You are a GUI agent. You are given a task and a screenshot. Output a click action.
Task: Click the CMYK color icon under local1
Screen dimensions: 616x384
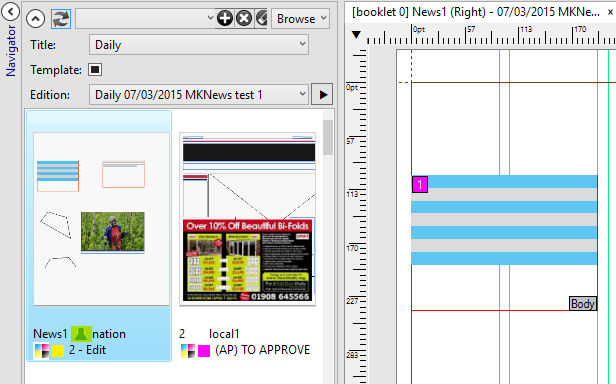(188, 351)
